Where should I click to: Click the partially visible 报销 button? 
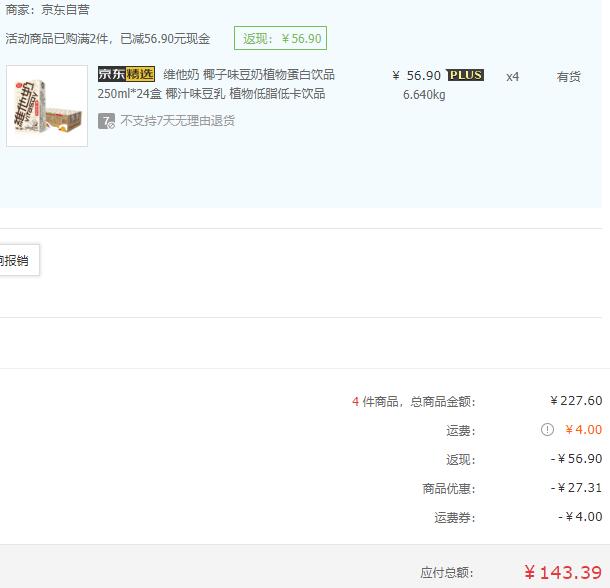pos(18,260)
